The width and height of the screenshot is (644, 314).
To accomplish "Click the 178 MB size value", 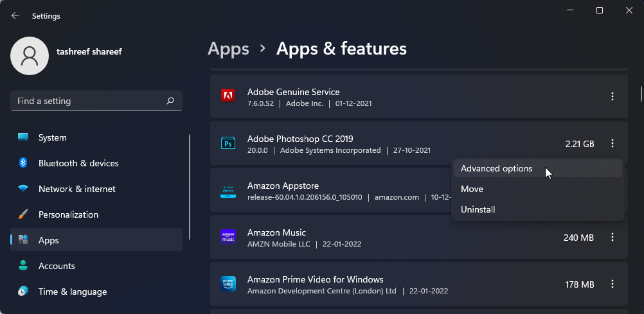I will pos(580,284).
